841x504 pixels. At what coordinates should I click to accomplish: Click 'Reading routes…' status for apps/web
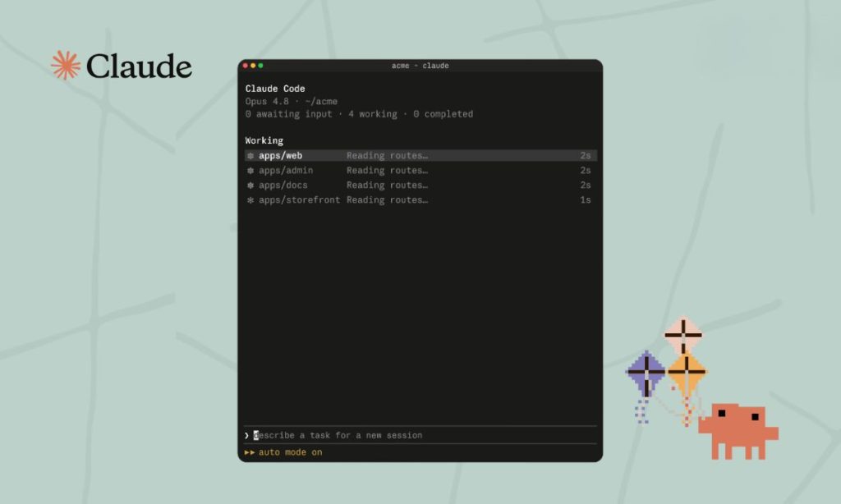388,155
